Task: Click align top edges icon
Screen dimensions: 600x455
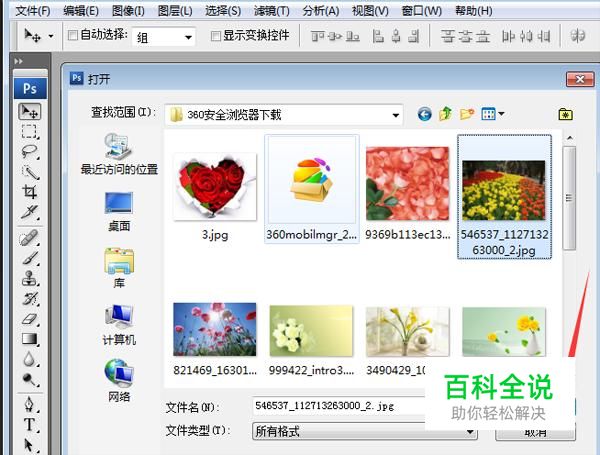Action: (x=317, y=36)
